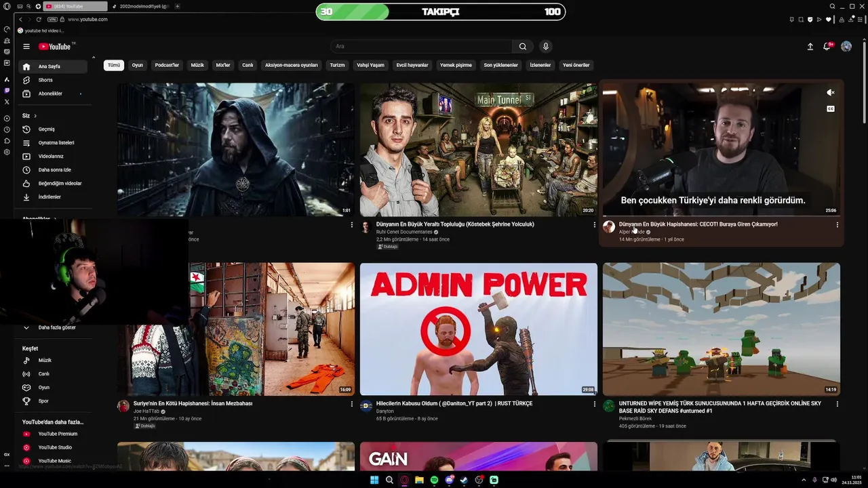The width and height of the screenshot is (868, 488).
Task: Open options menu for CECOT video
Action: [837, 224]
